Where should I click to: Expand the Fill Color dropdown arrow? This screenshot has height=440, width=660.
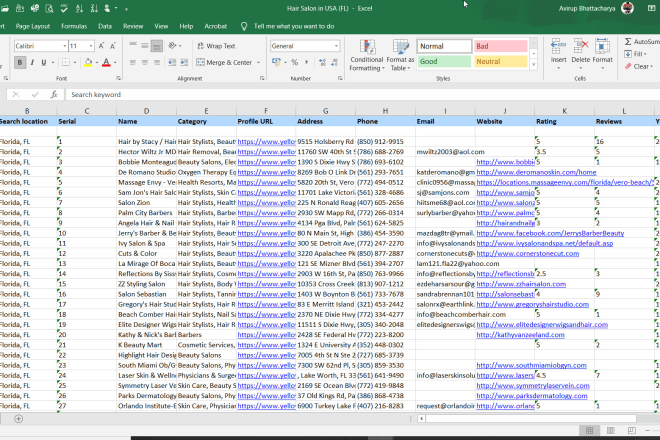click(x=97, y=62)
